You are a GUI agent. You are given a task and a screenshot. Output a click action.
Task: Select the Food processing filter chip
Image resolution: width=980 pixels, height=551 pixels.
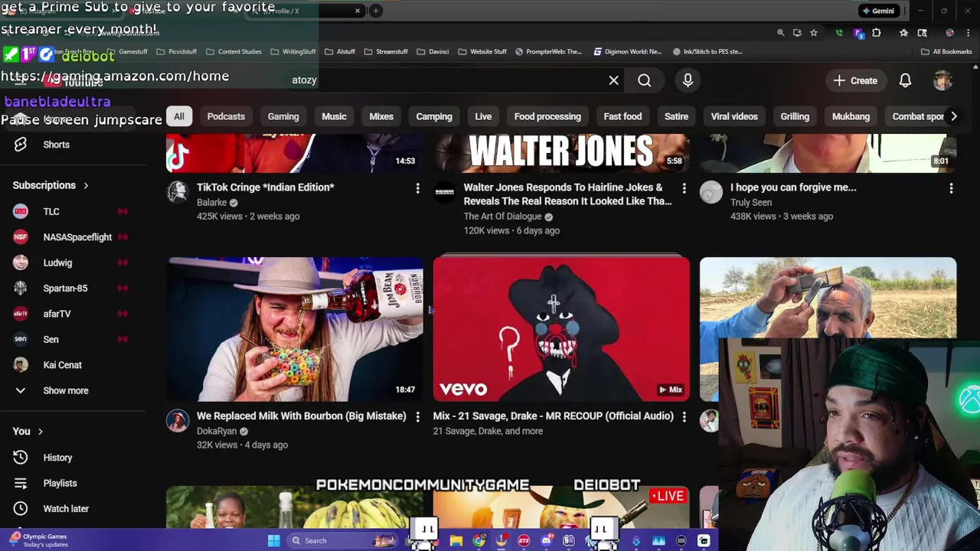pos(547,116)
